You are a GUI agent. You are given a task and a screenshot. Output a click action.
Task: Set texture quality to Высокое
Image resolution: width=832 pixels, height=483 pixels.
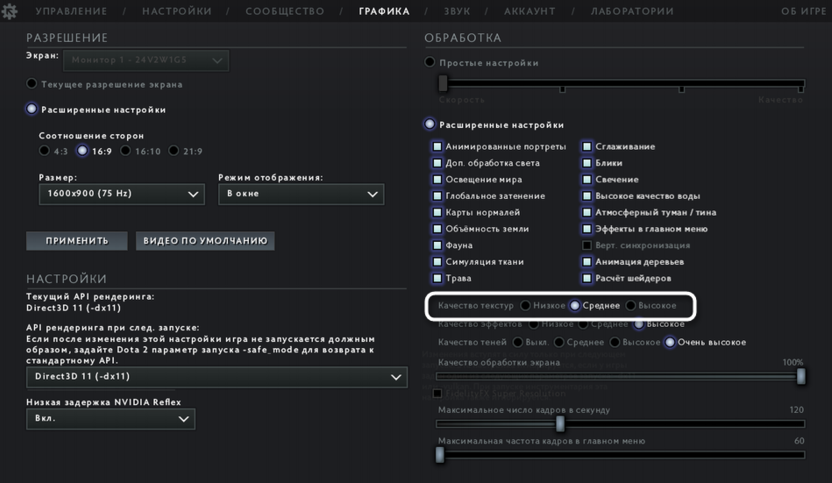(631, 305)
